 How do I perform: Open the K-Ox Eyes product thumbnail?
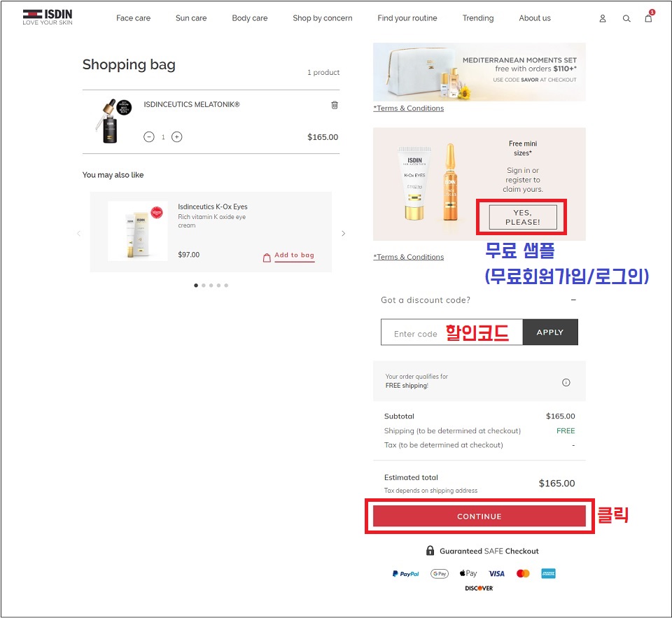pos(138,231)
